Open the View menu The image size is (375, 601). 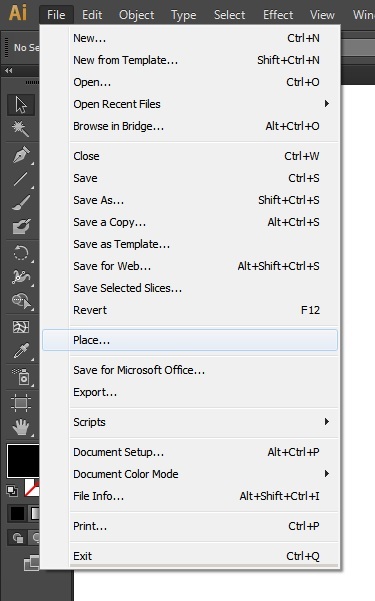click(x=322, y=15)
